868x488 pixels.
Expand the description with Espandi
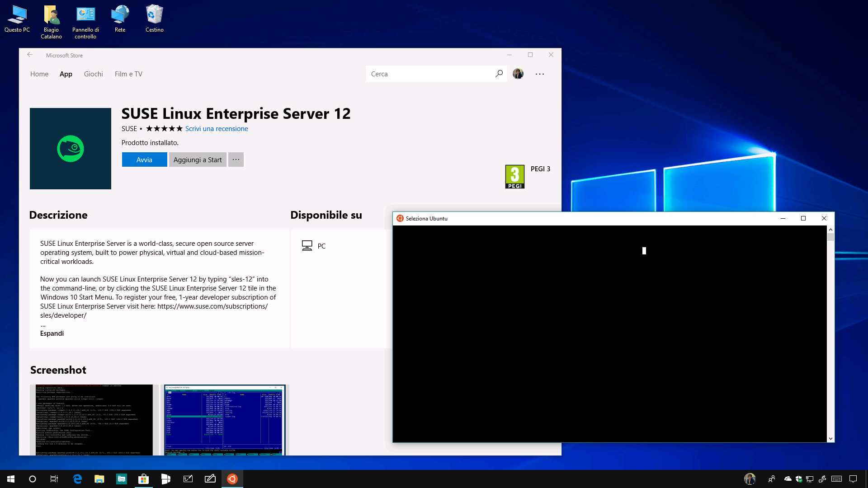pos(52,333)
